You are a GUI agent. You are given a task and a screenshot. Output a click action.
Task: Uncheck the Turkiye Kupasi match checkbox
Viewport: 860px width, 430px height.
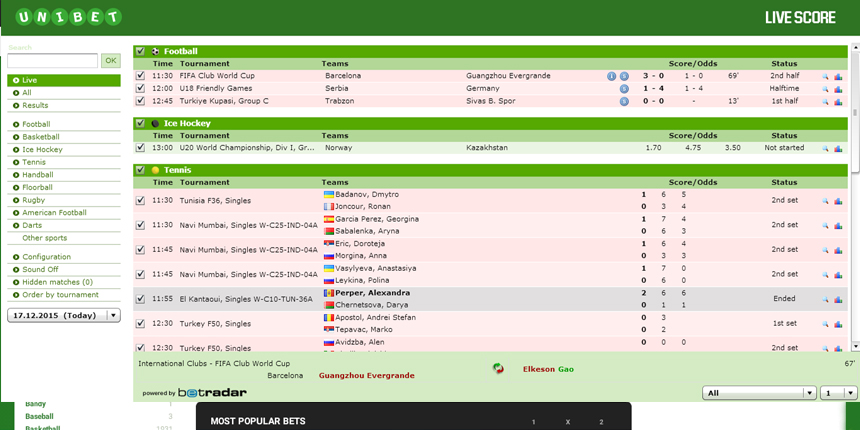pyautogui.click(x=140, y=101)
